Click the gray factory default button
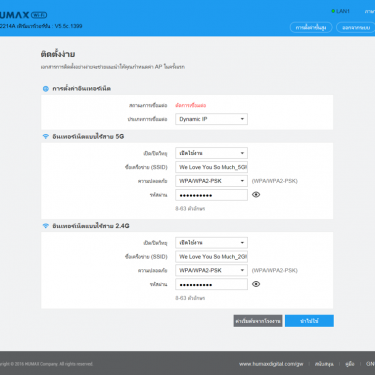 click(x=258, y=321)
